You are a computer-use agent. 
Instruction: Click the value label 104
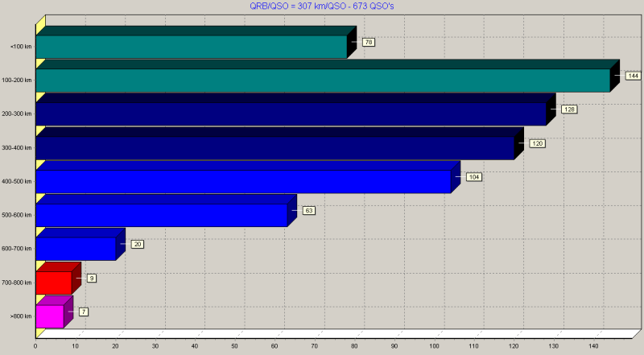474,176
